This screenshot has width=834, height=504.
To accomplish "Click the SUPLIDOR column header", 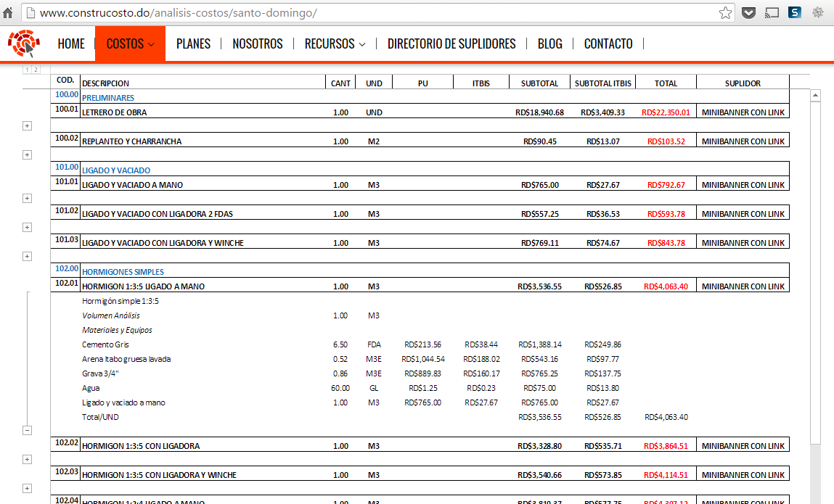I will click(x=743, y=83).
